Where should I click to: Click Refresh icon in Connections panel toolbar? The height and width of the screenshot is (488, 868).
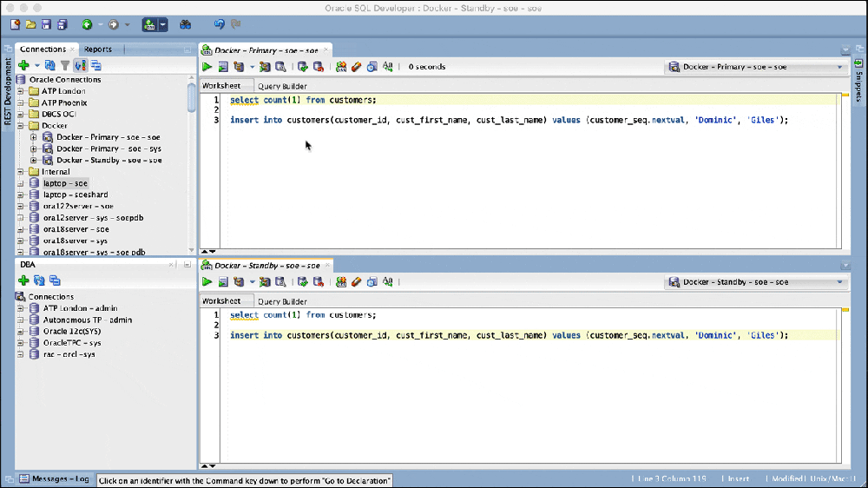49,65
